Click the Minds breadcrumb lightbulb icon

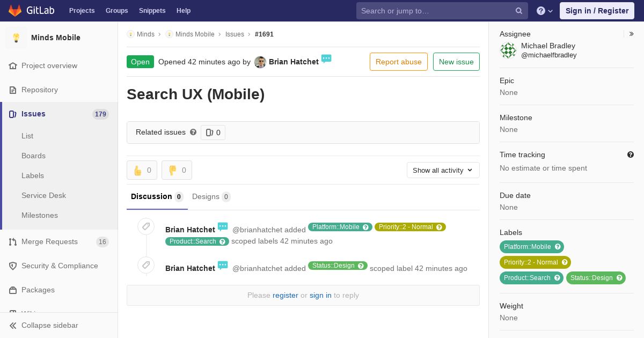[x=130, y=34]
